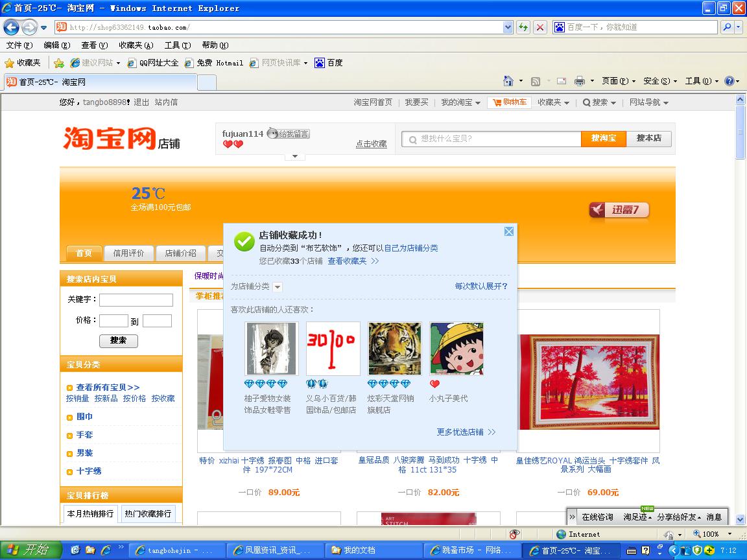This screenshot has height=560, width=747.
Task: Click the 购物车 shopping cart button
Action: pos(509,102)
